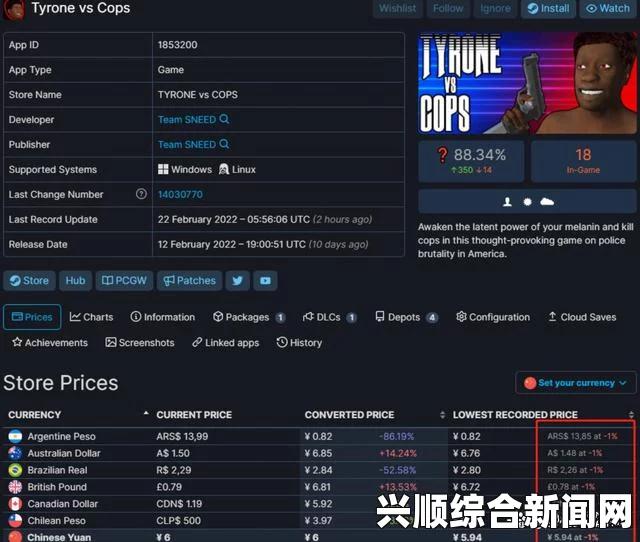Click the CURRENT PRICE column header
The image size is (640, 542).
coord(194,415)
